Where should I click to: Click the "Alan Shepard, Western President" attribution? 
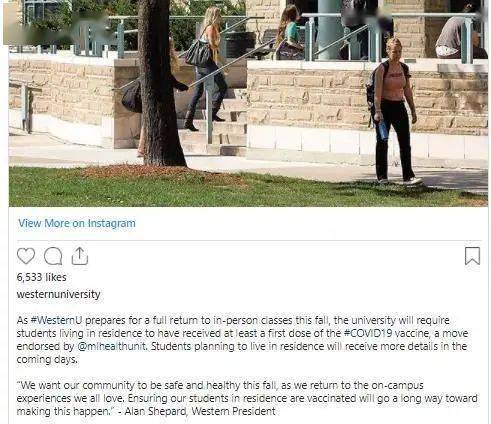(200, 411)
